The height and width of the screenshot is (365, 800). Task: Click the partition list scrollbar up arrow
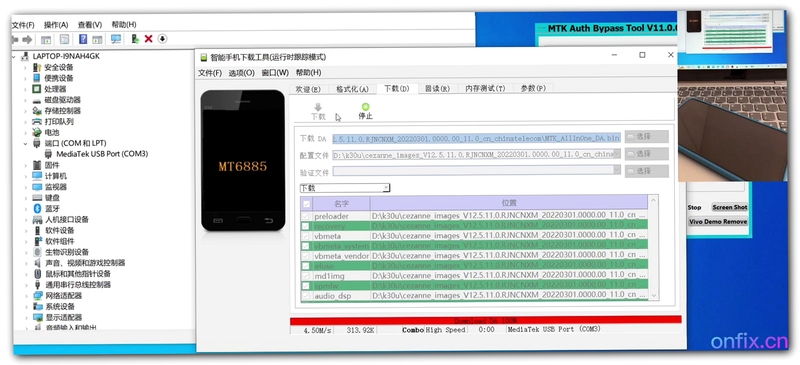654,201
